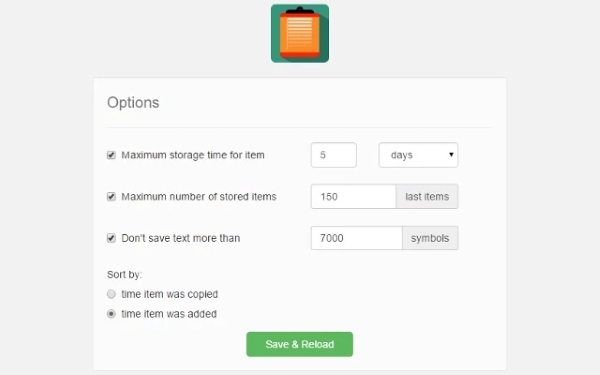Click the clipboard app logo icon
This screenshot has height=375, width=600.
[300, 33]
